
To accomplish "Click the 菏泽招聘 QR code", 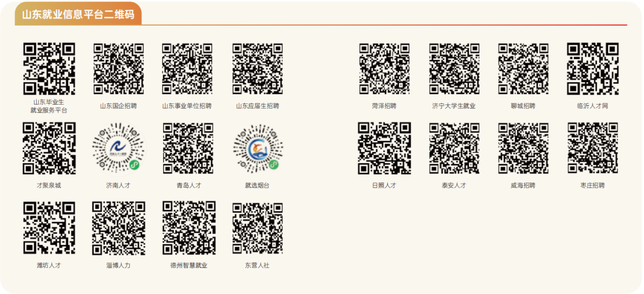I will pos(384,69).
